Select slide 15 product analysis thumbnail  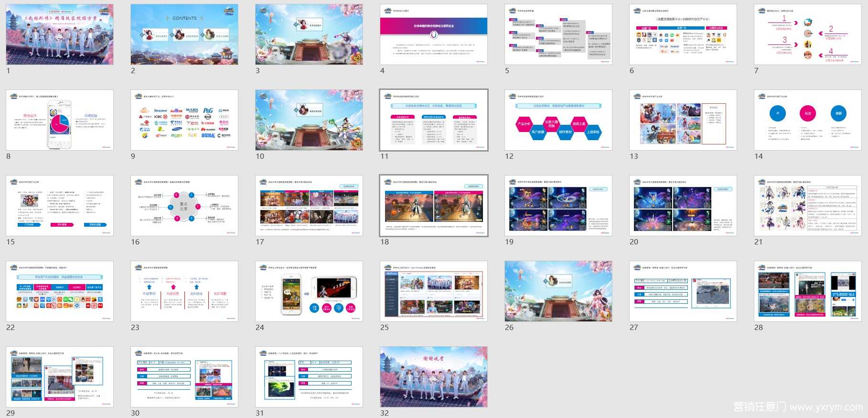(x=60, y=206)
